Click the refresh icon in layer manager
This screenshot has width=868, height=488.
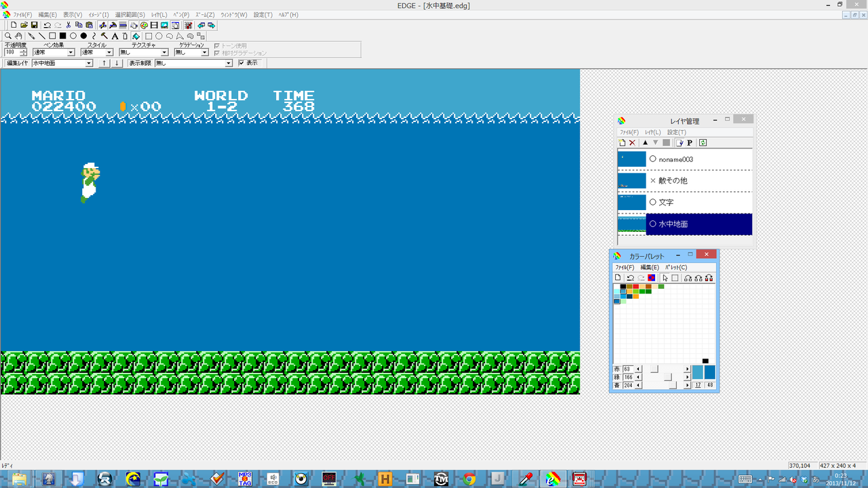click(x=703, y=142)
